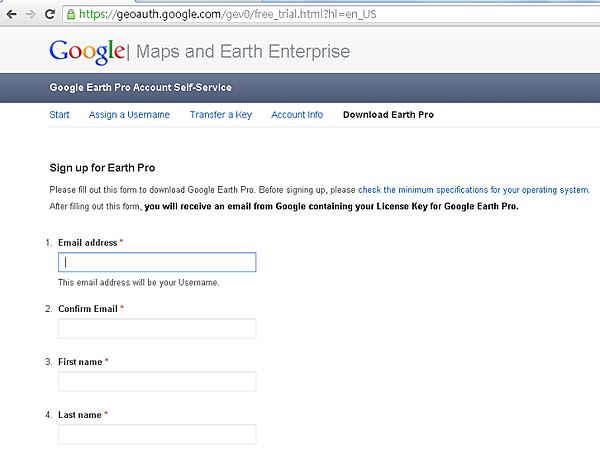Click the Maps and Earth Enterprise title
This screenshot has height=451, width=600.
[243, 52]
